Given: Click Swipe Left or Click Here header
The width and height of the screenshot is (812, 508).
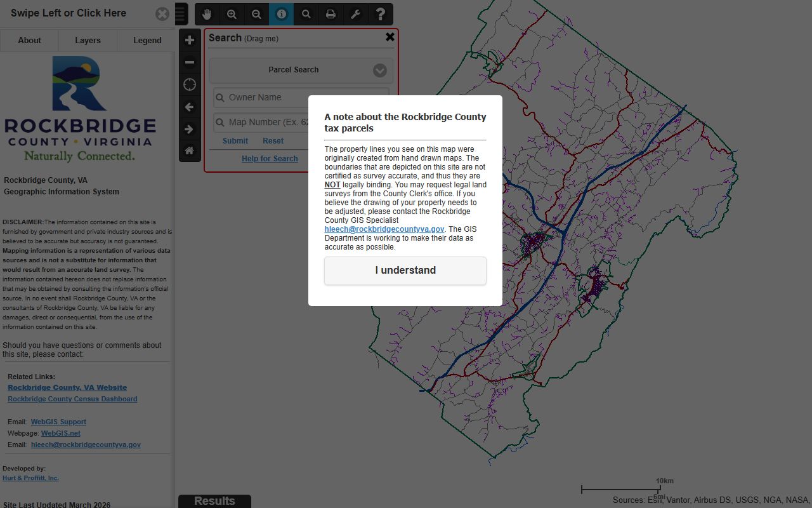Looking at the screenshot, I should (69, 13).
